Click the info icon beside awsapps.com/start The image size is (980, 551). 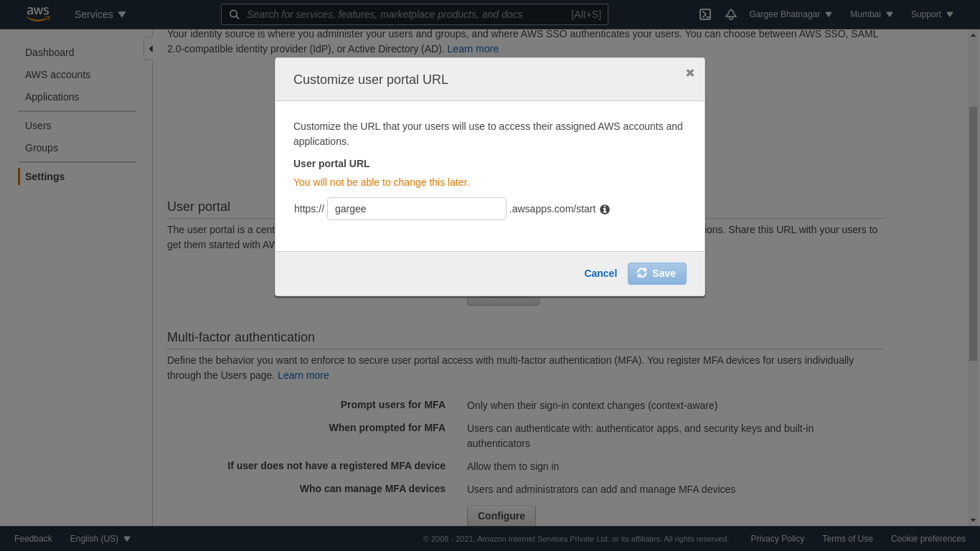(x=605, y=209)
